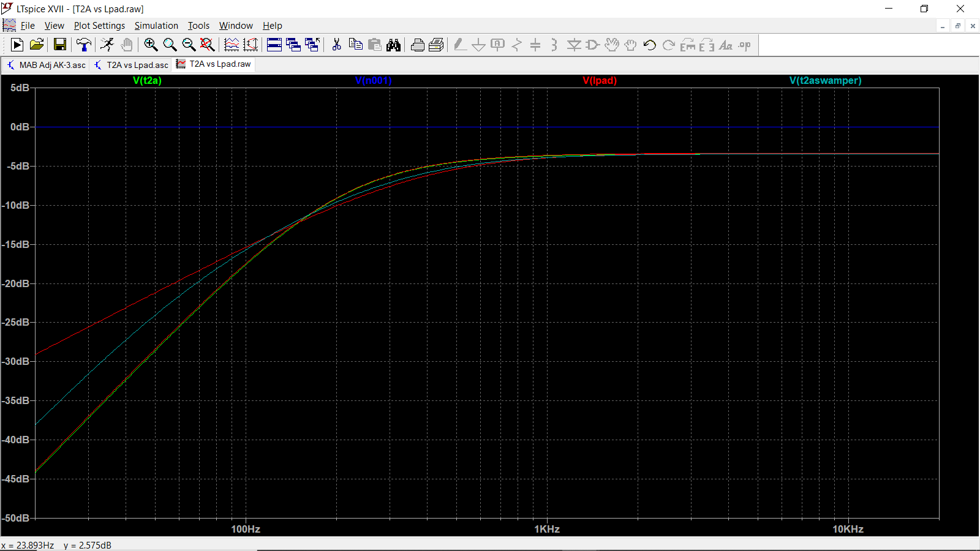
Task: Run simulation with running man icon
Action: [107, 45]
